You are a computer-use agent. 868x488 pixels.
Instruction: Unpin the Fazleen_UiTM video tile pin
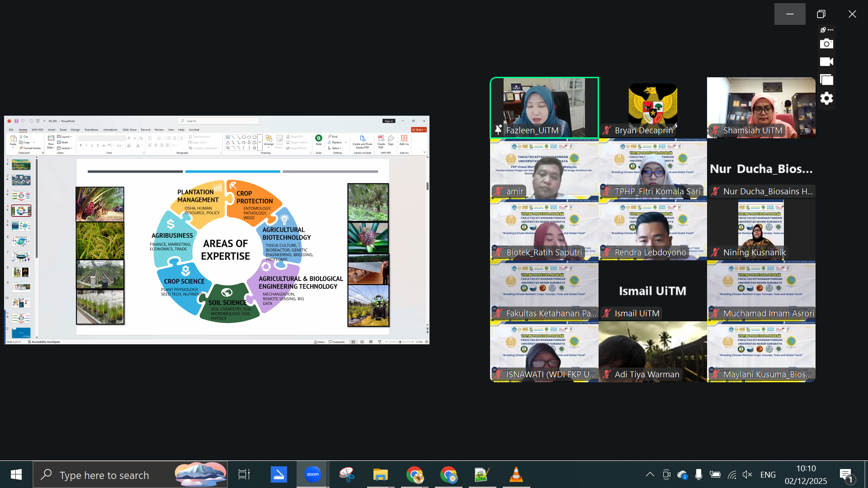point(498,130)
